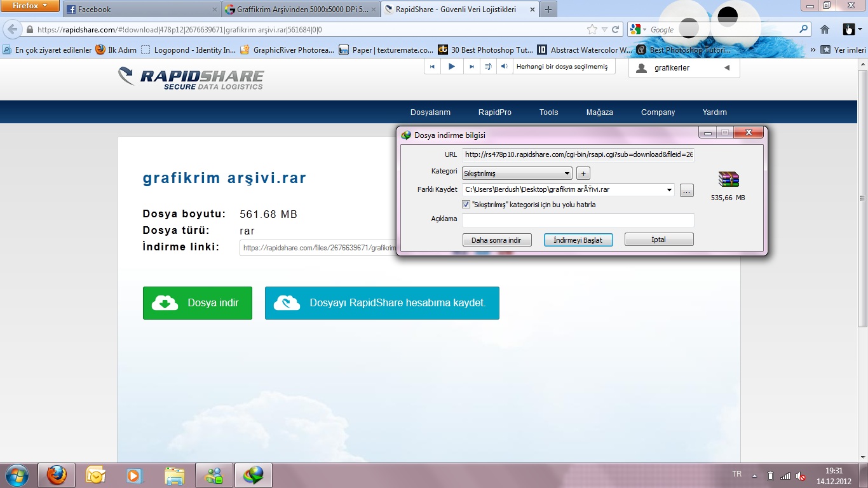Click the IDM icon in dialog title bar
This screenshot has width=868, height=488.
pyautogui.click(x=407, y=135)
